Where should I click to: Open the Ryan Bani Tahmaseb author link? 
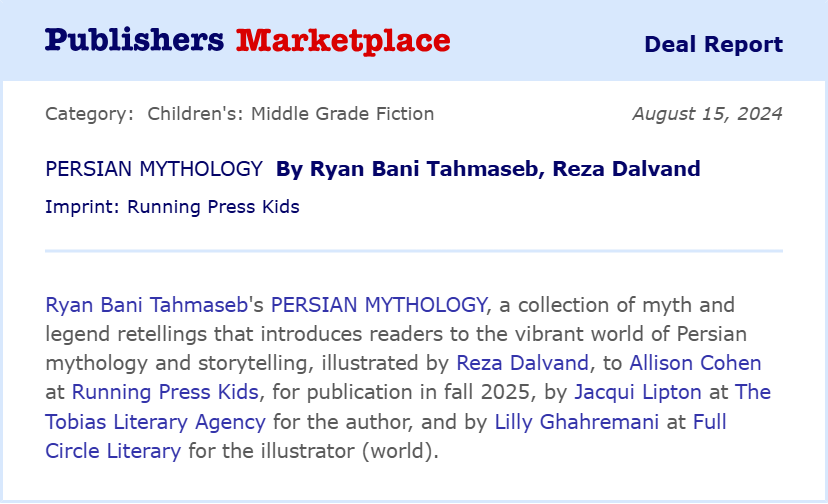pos(146,305)
